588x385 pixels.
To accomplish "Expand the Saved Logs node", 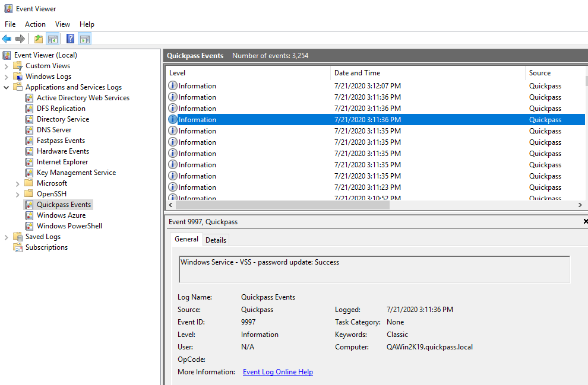I will (x=6, y=237).
